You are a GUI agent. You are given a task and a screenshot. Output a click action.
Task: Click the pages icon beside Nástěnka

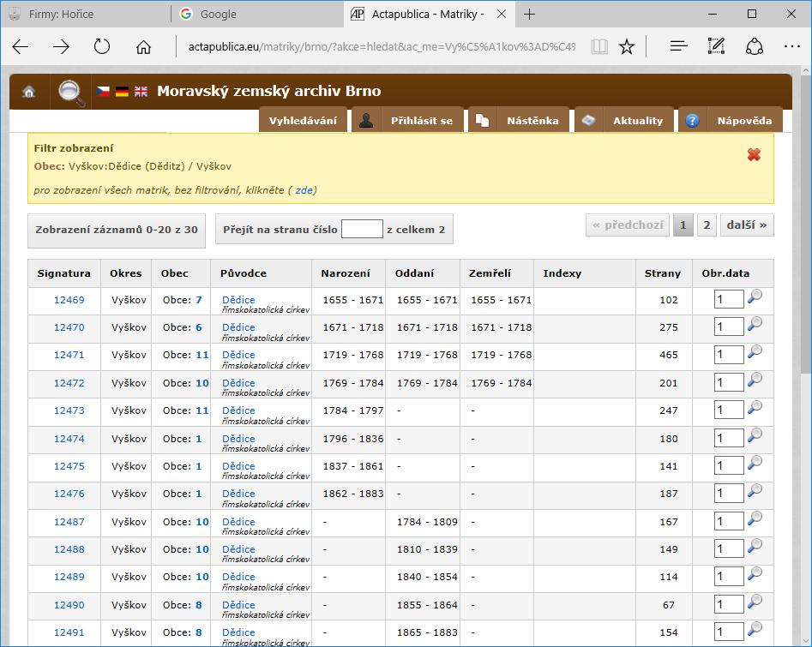tap(482, 121)
